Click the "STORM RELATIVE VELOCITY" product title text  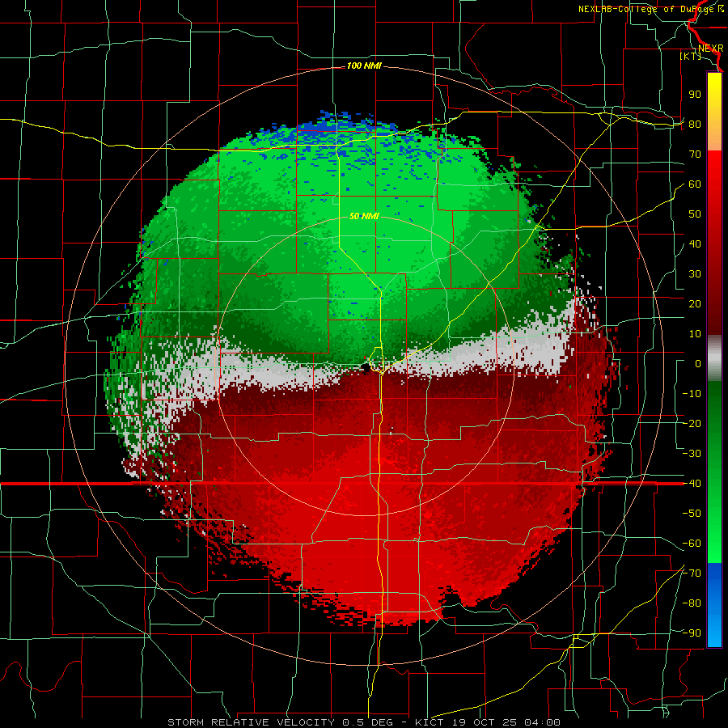(251, 722)
